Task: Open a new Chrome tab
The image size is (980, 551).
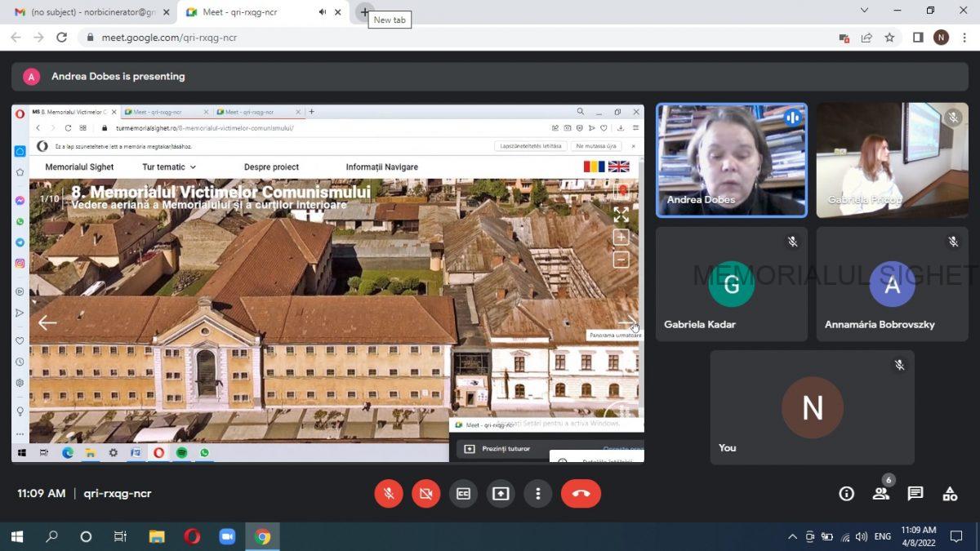Action: coord(364,12)
